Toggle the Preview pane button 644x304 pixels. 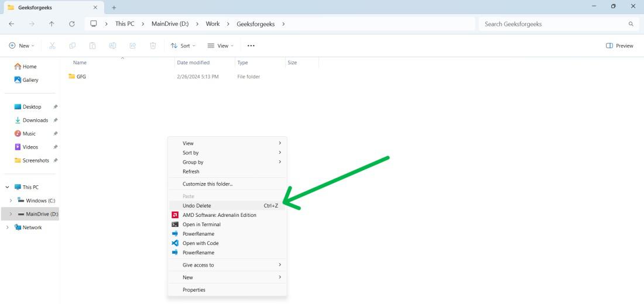point(620,46)
